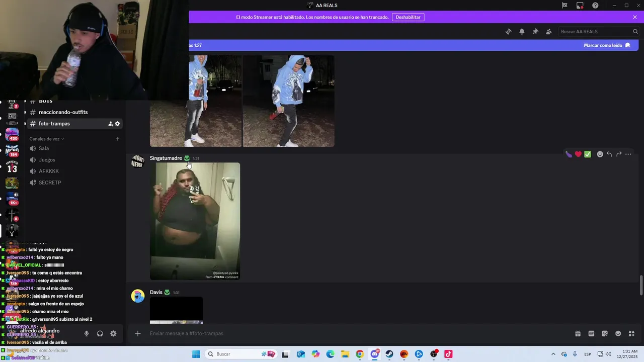Open the server with 430 badge
The height and width of the screenshot is (362, 644).
(x=12, y=134)
